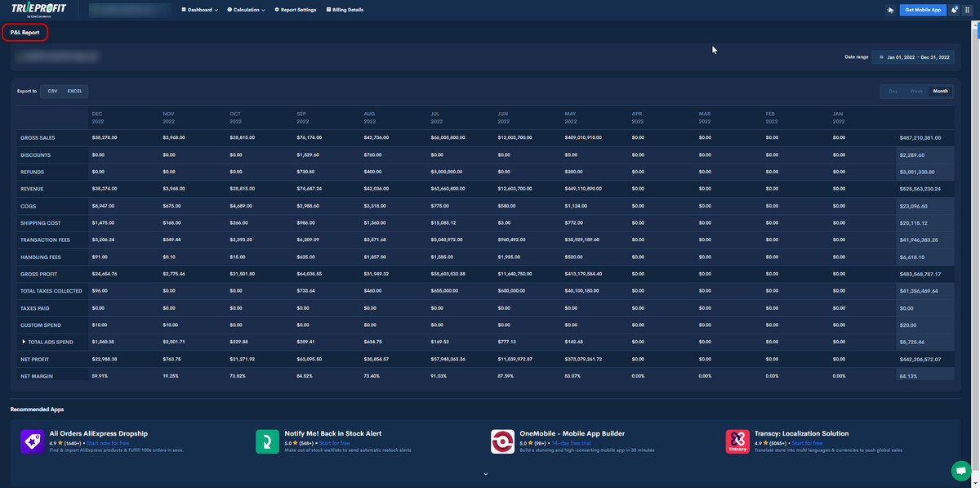Expand the Total Ads Spend row
The height and width of the screenshot is (488, 980).
coord(24,342)
